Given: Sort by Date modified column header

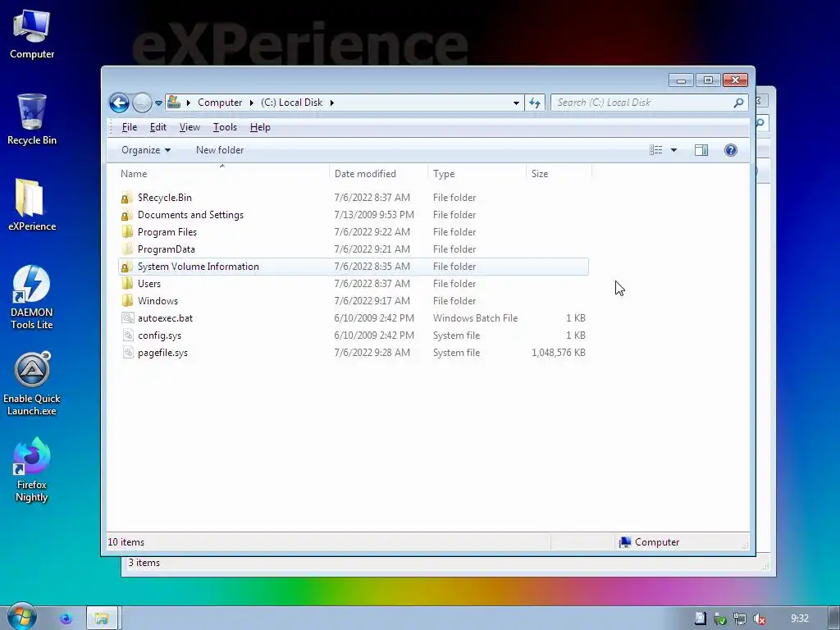Looking at the screenshot, I should (378, 174).
